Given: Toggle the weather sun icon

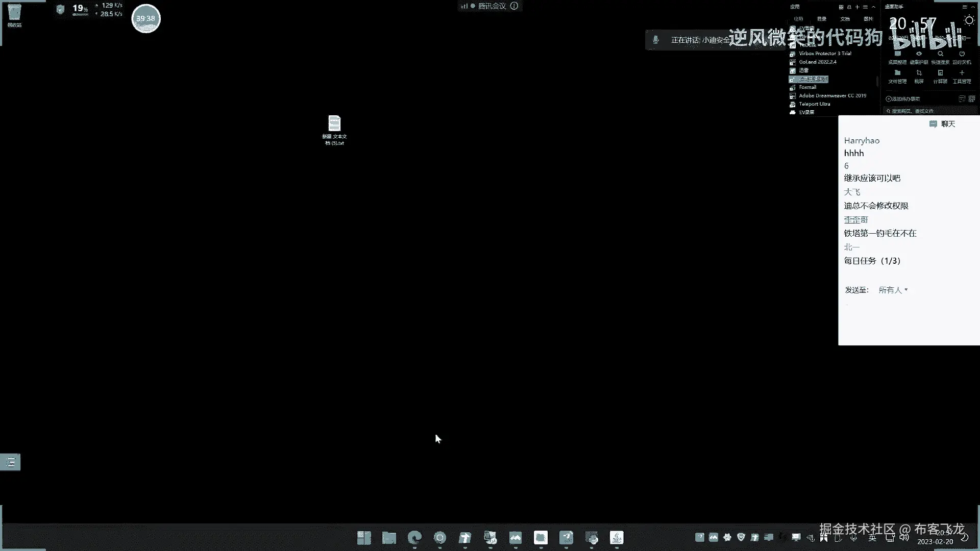Looking at the screenshot, I should [x=969, y=20].
